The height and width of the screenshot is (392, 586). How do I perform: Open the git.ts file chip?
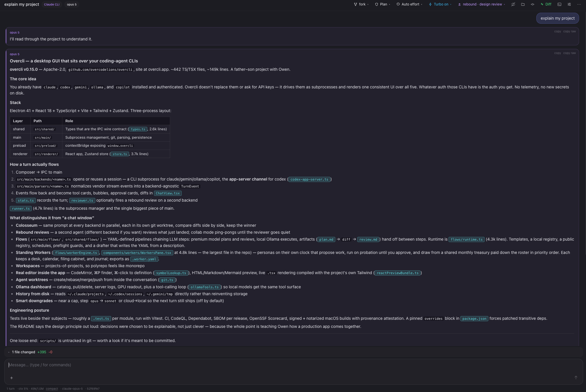pos(167,280)
